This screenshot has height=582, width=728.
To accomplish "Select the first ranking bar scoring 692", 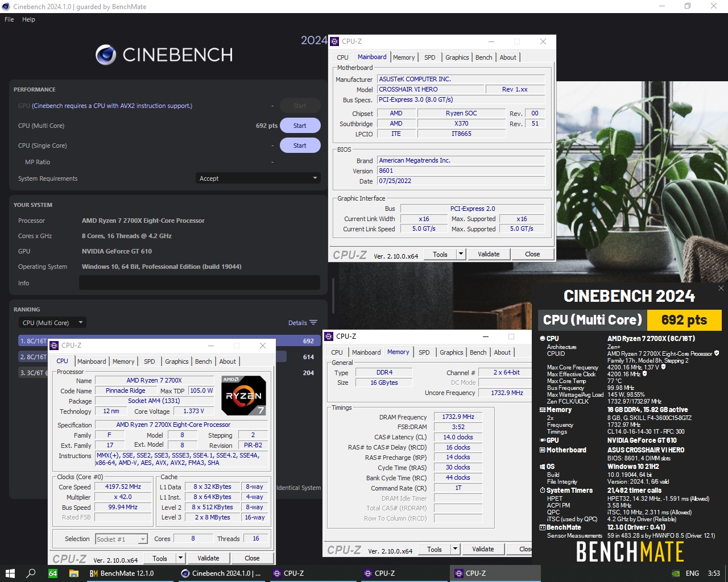I will (x=169, y=340).
